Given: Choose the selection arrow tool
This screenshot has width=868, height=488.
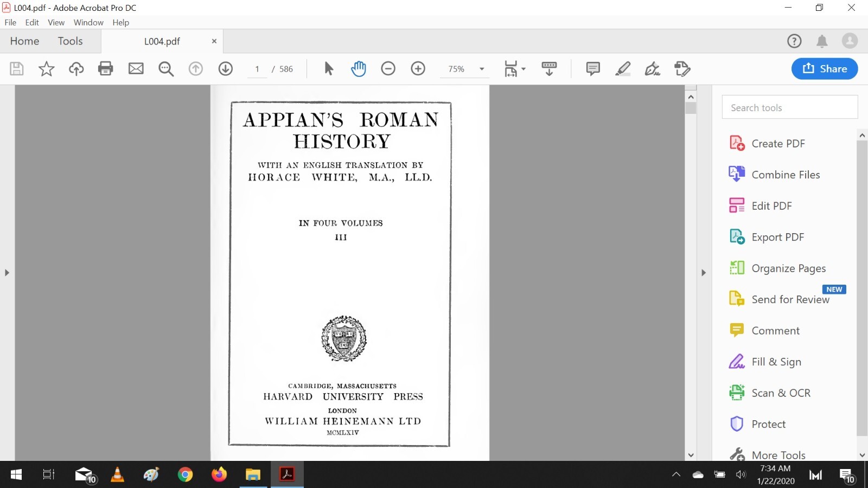Looking at the screenshot, I should [x=329, y=69].
